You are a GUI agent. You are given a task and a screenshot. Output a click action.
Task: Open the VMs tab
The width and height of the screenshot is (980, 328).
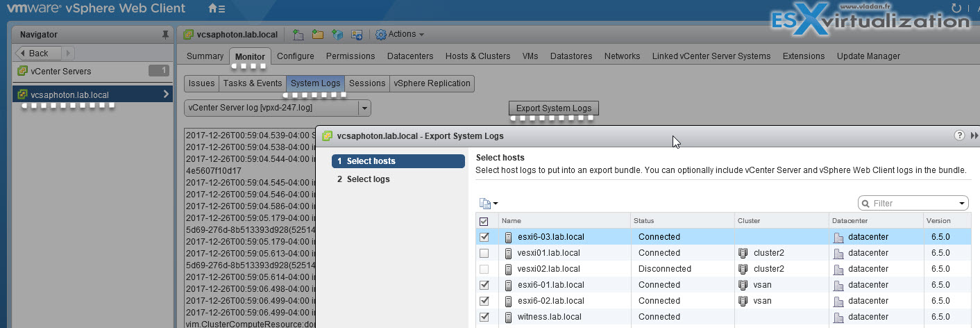[x=530, y=56]
